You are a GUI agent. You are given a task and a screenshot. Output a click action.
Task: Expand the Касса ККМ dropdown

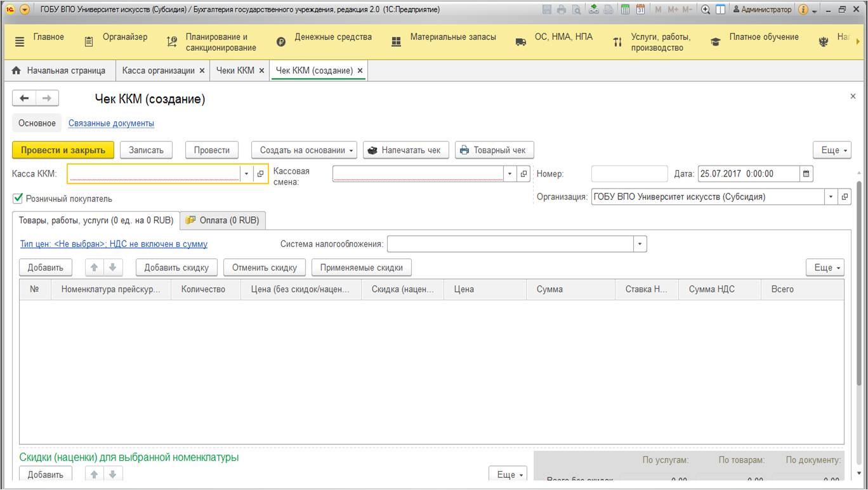(247, 174)
